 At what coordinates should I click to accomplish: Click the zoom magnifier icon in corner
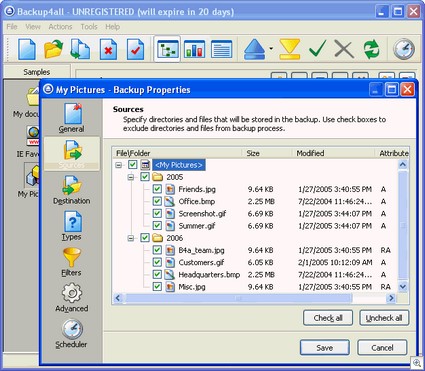[416, 363]
